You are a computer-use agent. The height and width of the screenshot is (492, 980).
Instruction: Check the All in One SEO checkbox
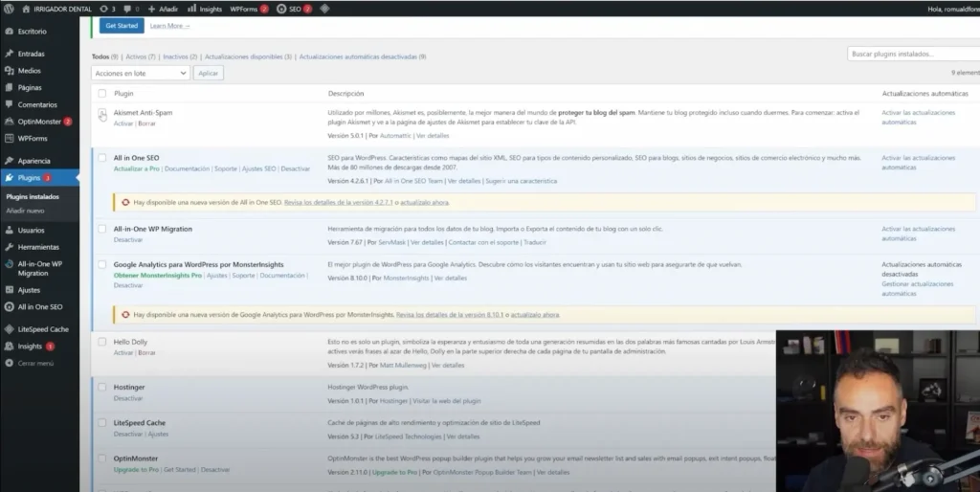click(x=101, y=158)
